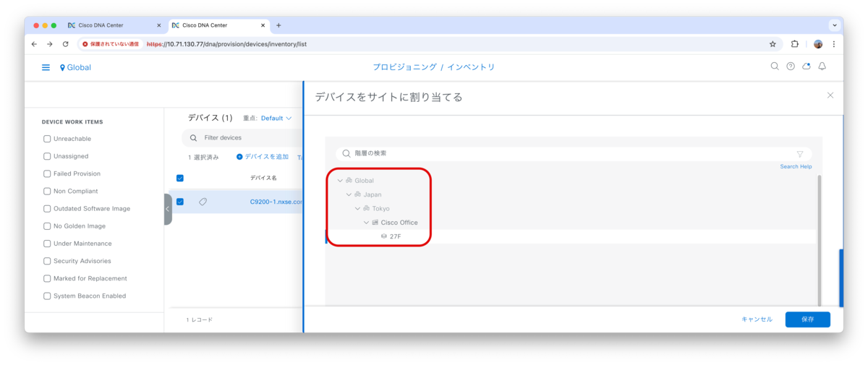Toggle the Unassigned checkbox
Viewport: 868px width, 365px height.
click(47, 156)
